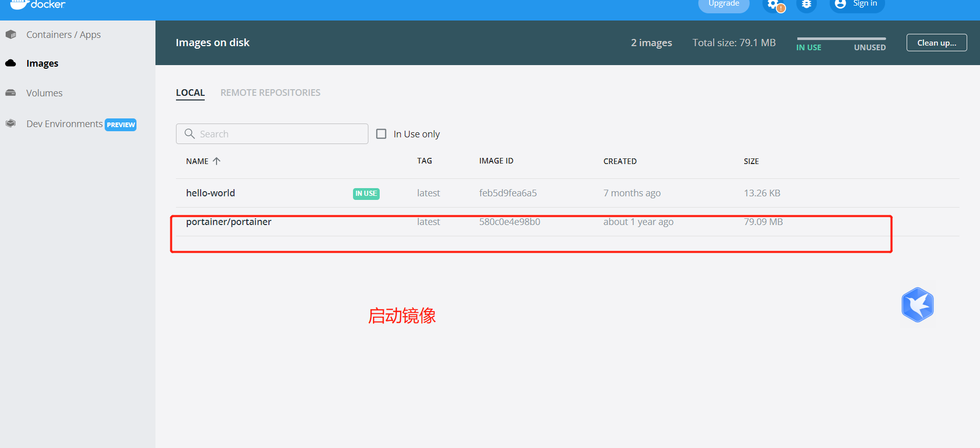
Task: Click the Images cloud icon
Action: click(11, 63)
